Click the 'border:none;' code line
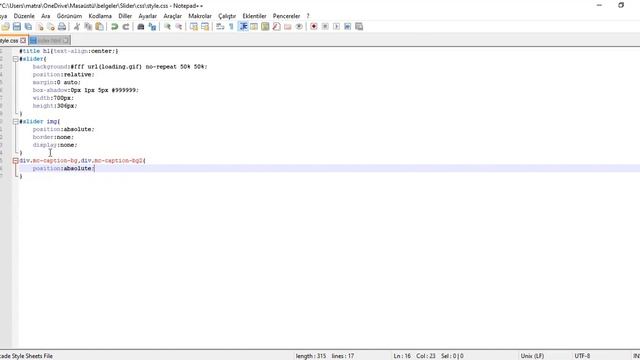This screenshot has width=640, height=360. [x=53, y=137]
